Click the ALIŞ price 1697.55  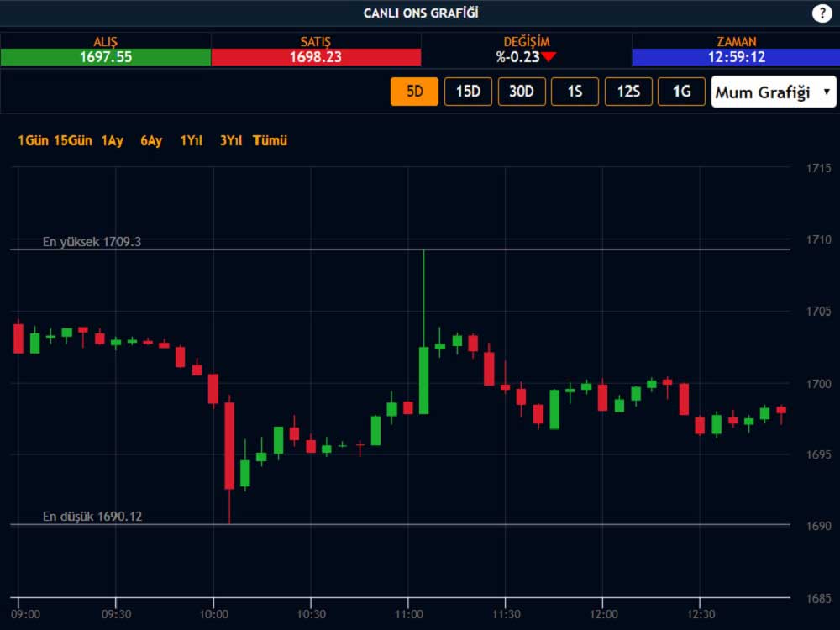point(106,57)
